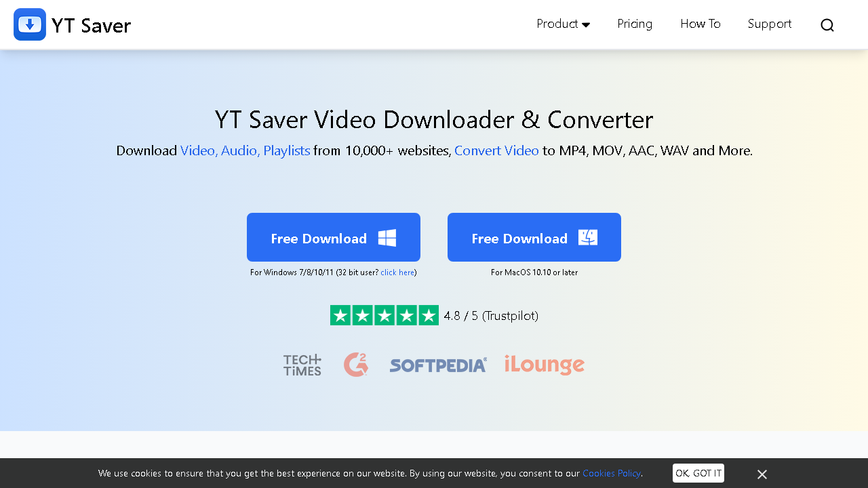
Task: Click 'For MacOS 10.10 or later' text
Action: pyautogui.click(x=534, y=272)
